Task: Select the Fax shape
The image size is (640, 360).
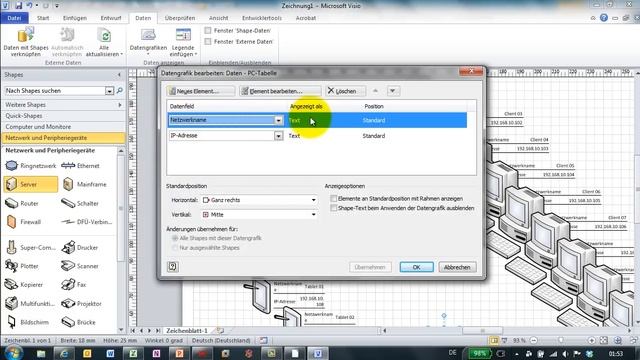Action: tap(74, 284)
